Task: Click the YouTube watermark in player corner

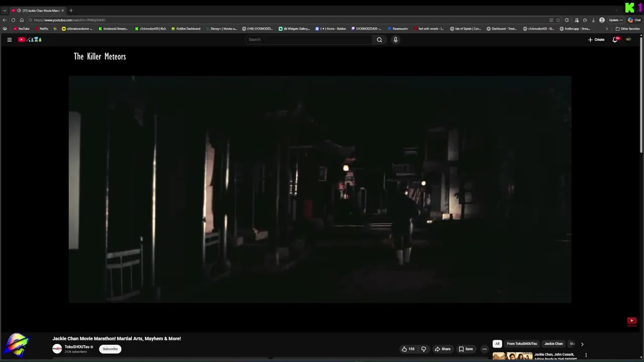Action: coord(632,321)
